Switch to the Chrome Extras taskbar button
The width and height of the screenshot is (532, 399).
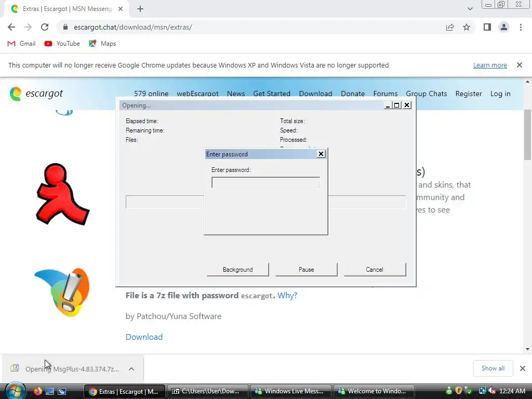(x=124, y=391)
